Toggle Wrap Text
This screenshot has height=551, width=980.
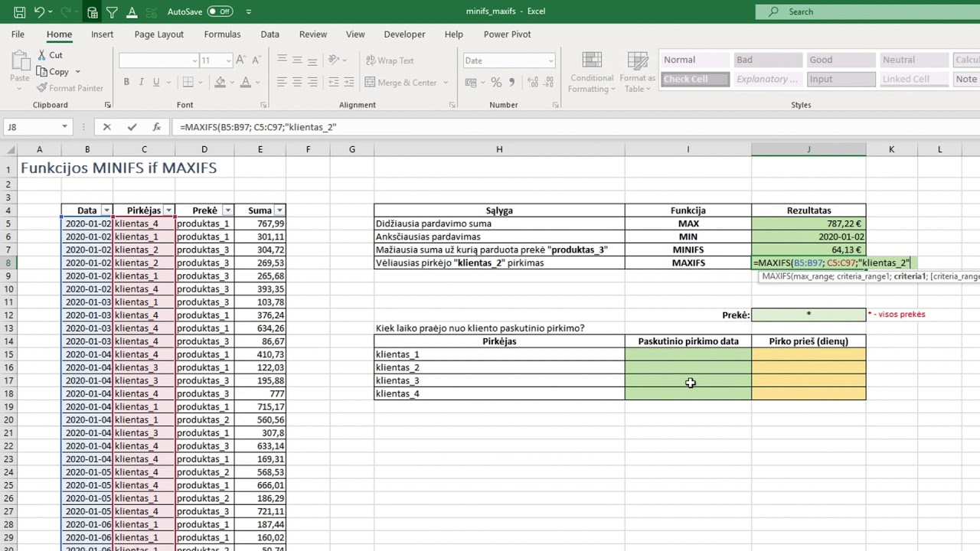390,60
